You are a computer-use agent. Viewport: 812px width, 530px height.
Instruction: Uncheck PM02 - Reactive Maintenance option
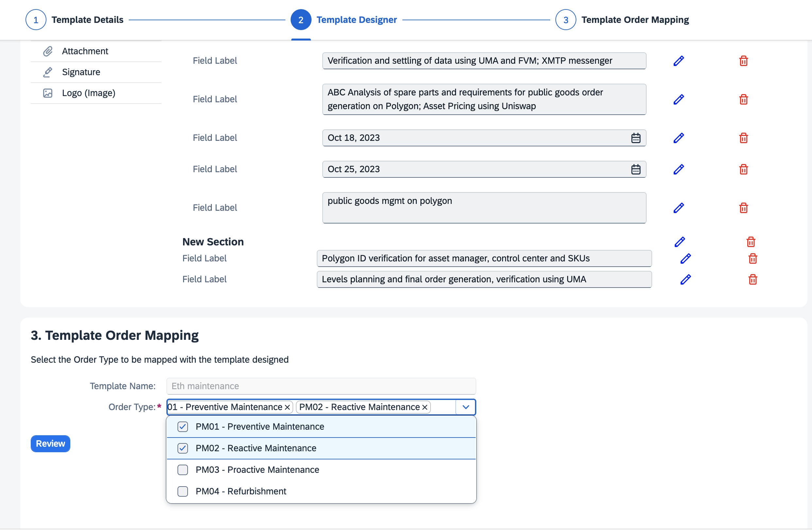pos(183,448)
